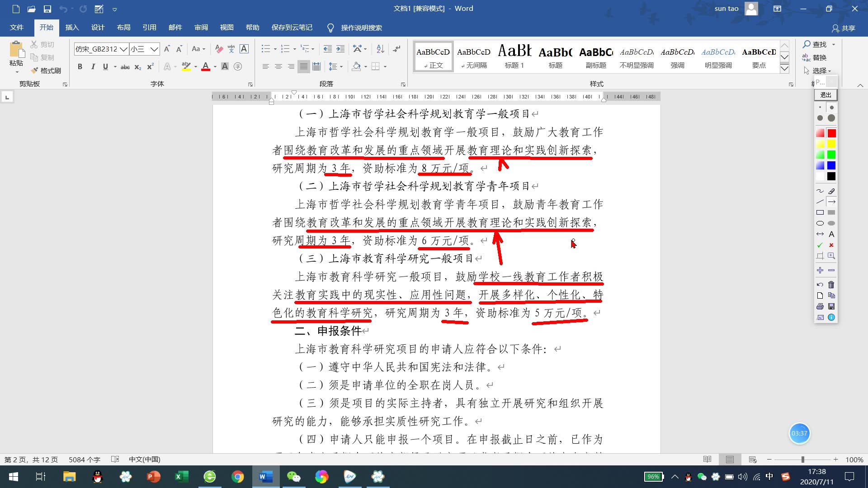Viewport: 868px width, 488px height.
Task: Toggle Bold formatting icon
Action: pos(79,66)
